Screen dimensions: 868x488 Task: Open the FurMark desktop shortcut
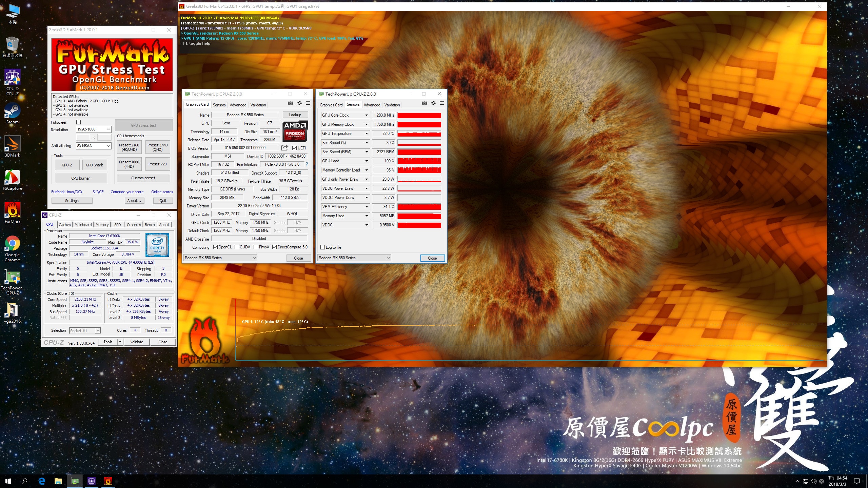[x=13, y=213]
